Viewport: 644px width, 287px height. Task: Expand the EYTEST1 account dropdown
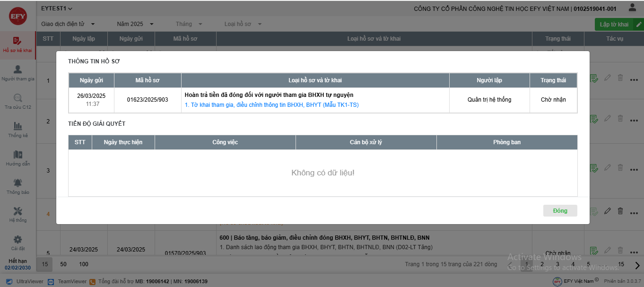coord(57,9)
